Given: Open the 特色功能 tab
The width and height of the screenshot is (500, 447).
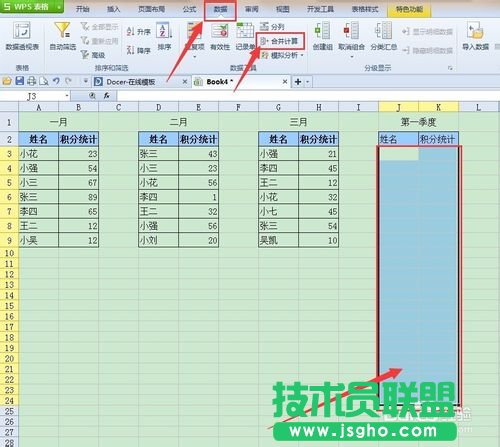Looking at the screenshot, I should coord(409,9).
